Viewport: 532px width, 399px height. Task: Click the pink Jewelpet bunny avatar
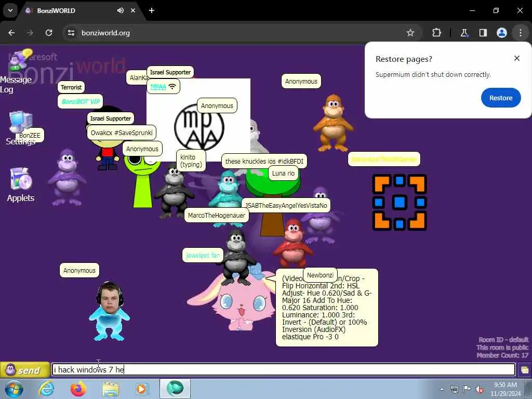click(x=234, y=302)
